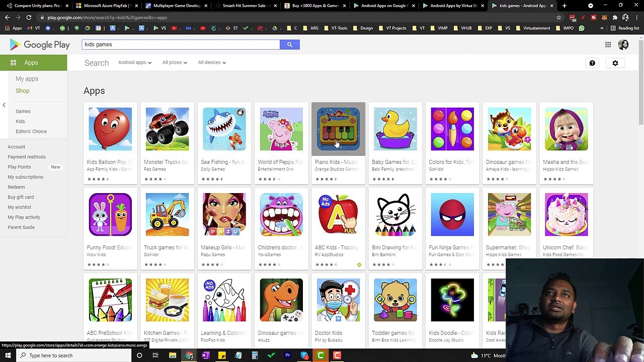This screenshot has width=644, height=362.
Task: Open Task View in the taskbar
Action: coord(155,355)
